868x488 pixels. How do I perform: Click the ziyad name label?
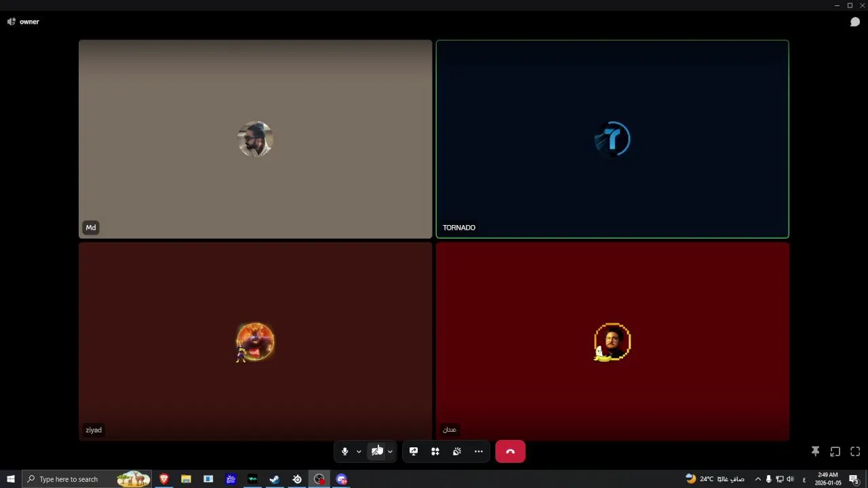tap(94, 430)
